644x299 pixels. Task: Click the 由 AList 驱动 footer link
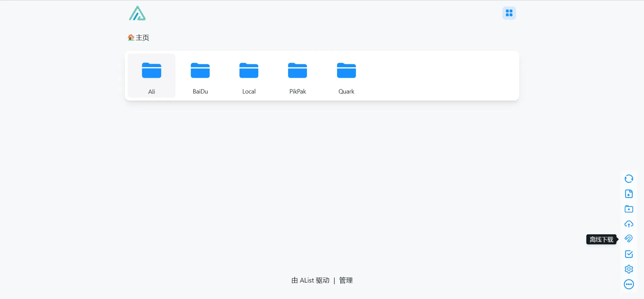click(x=310, y=280)
